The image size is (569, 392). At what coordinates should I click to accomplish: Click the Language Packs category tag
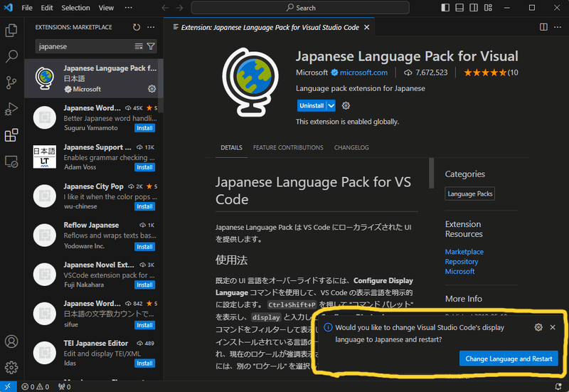(470, 194)
